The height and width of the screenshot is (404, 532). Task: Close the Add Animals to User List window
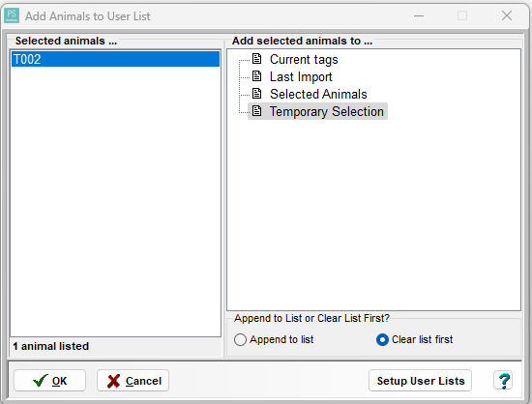coord(507,15)
